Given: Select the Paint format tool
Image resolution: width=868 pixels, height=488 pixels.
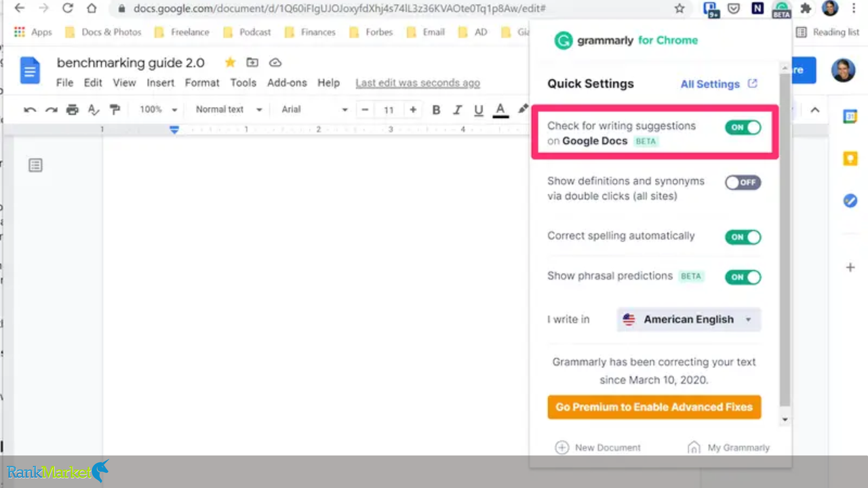Looking at the screenshot, I should [115, 110].
